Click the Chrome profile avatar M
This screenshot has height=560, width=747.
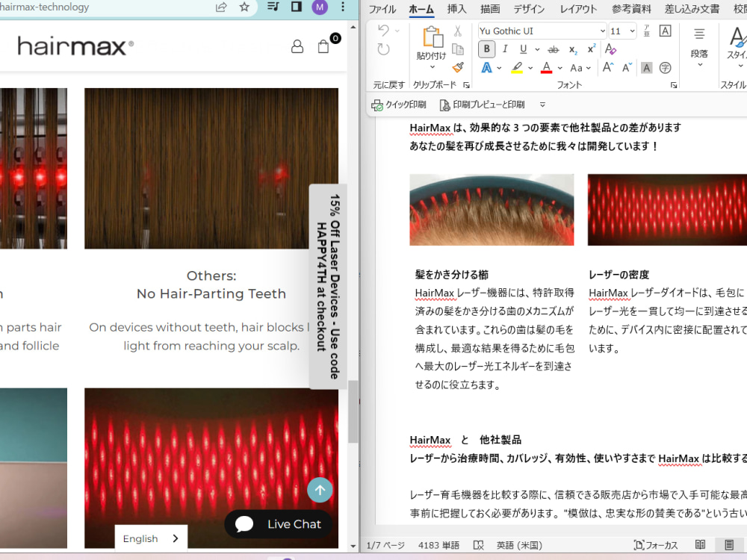320,7
